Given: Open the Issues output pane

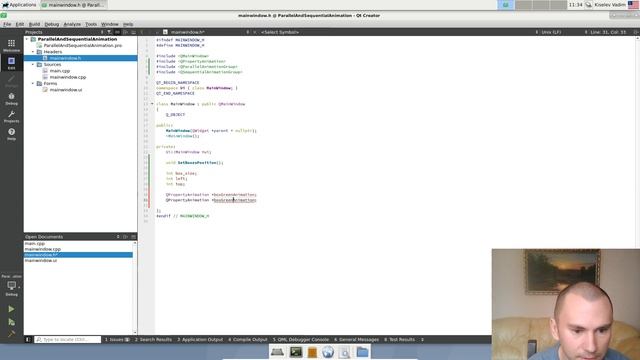Looking at the screenshot, I should coord(117,339).
